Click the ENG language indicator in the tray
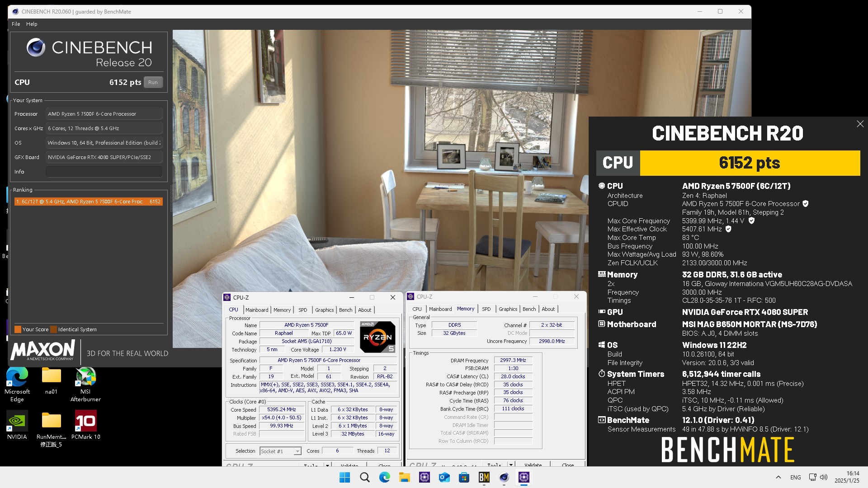This screenshot has width=868, height=488. click(x=796, y=477)
